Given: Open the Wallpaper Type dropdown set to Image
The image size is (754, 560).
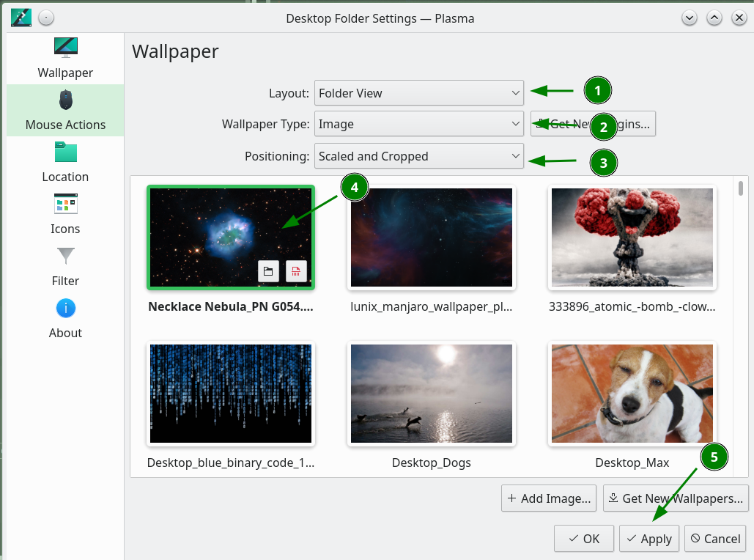Looking at the screenshot, I should coord(418,124).
